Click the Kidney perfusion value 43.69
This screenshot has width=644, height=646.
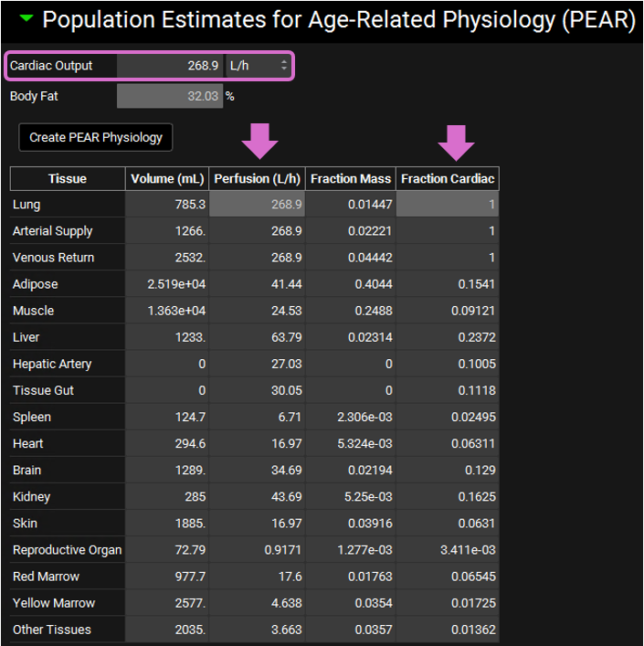click(257, 497)
